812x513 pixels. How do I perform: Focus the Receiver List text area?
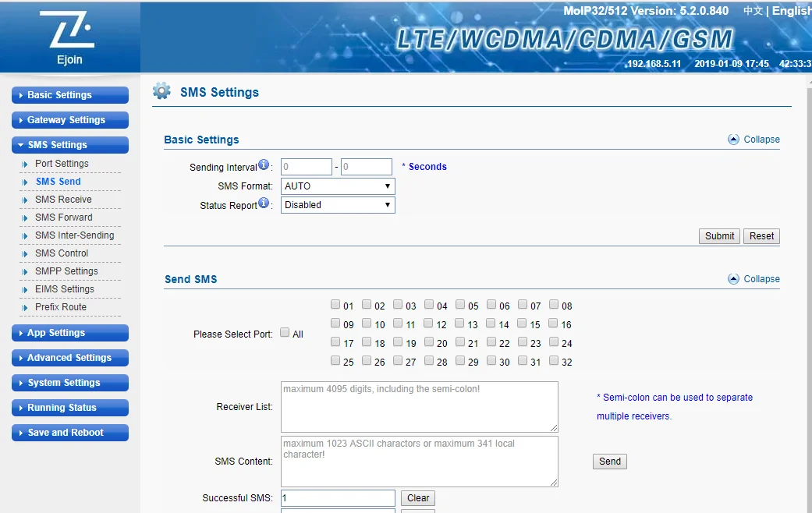click(420, 407)
